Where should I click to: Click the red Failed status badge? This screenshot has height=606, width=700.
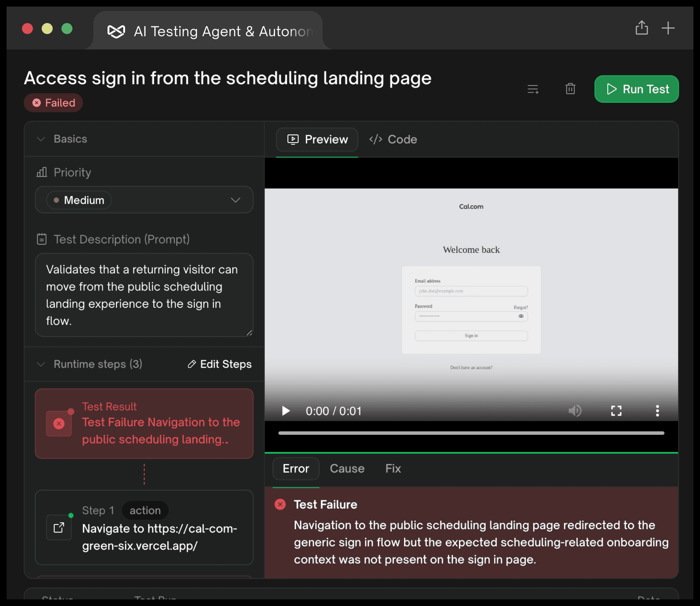coord(53,103)
